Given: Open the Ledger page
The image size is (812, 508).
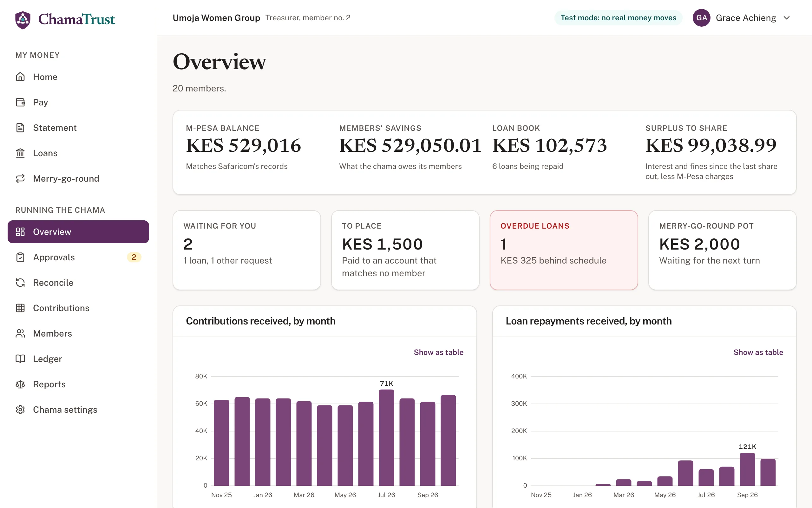Looking at the screenshot, I should coord(78,359).
